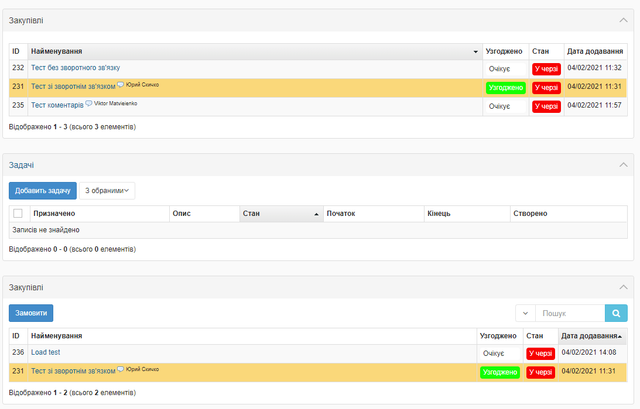Click the date 04/02/2021 11:57
640x409 pixels.
tap(594, 105)
